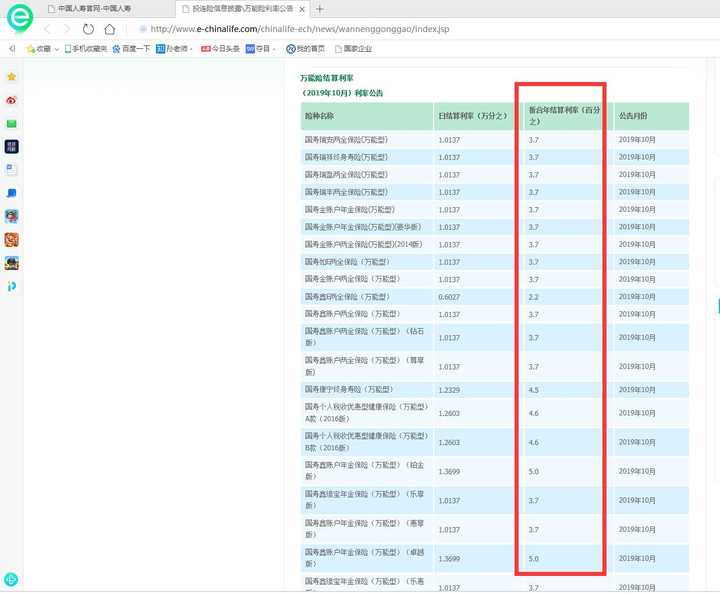Close the 万能险利率公告 tab
Viewport: 720px width, 594px height.
[x=302, y=9]
